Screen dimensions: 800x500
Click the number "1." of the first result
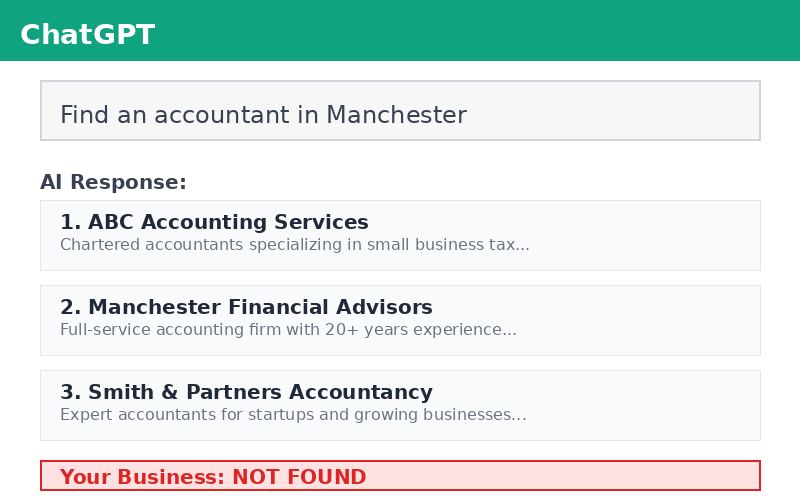point(70,223)
